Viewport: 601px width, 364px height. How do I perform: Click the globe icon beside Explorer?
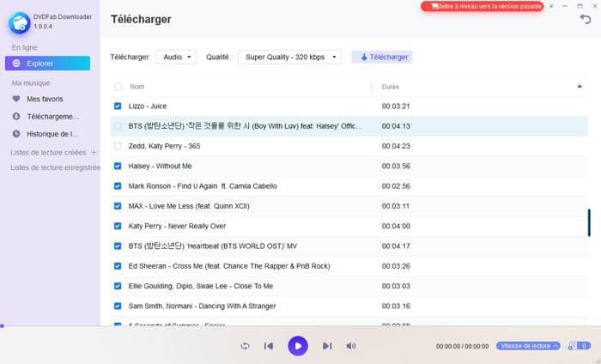(x=16, y=64)
